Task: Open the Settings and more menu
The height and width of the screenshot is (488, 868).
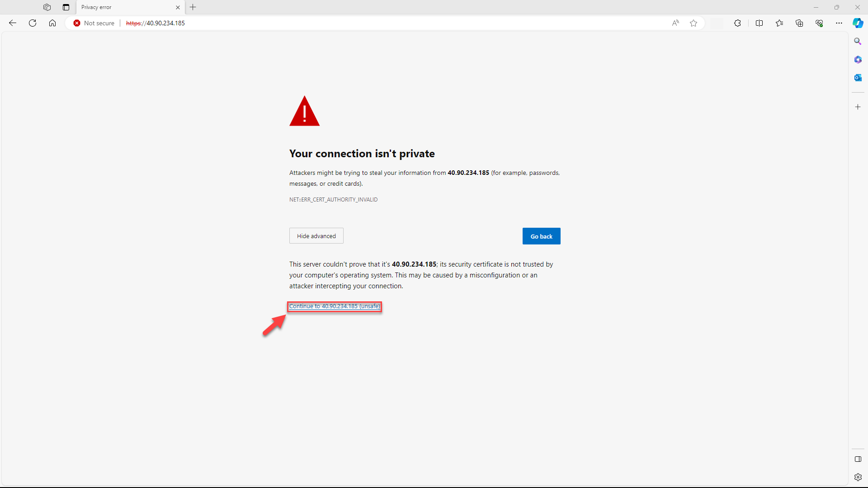Action: coord(839,23)
